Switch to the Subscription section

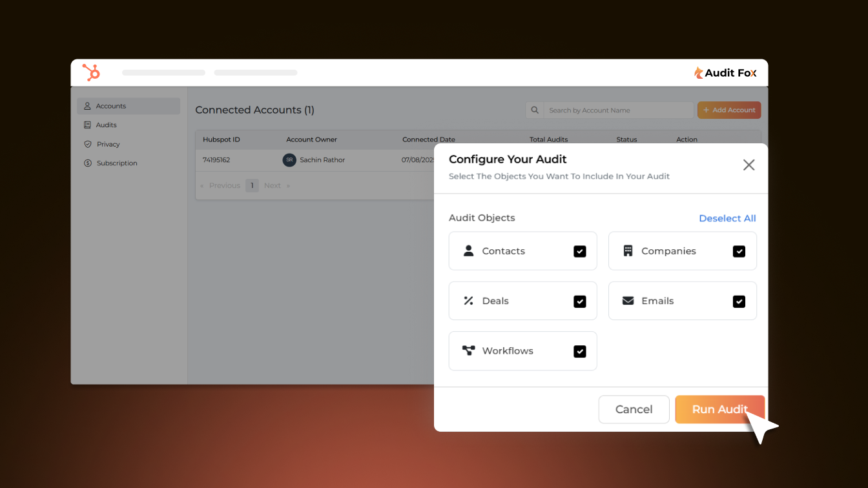[116, 163]
